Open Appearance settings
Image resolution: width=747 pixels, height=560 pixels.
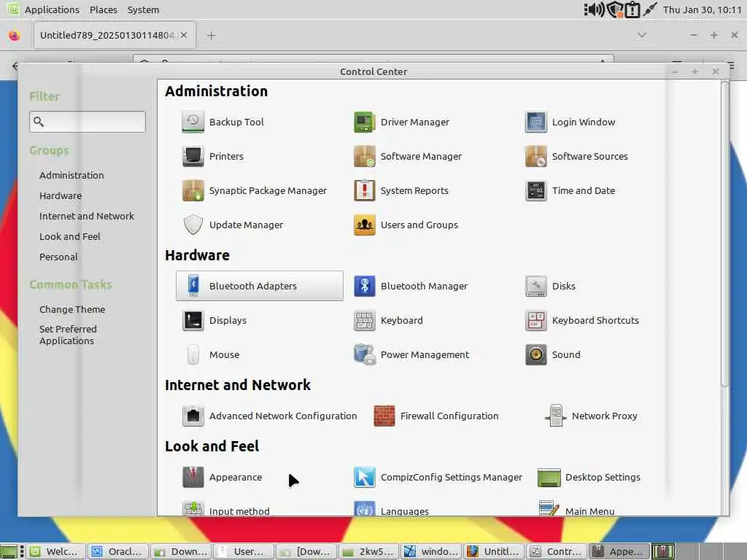[222, 477]
